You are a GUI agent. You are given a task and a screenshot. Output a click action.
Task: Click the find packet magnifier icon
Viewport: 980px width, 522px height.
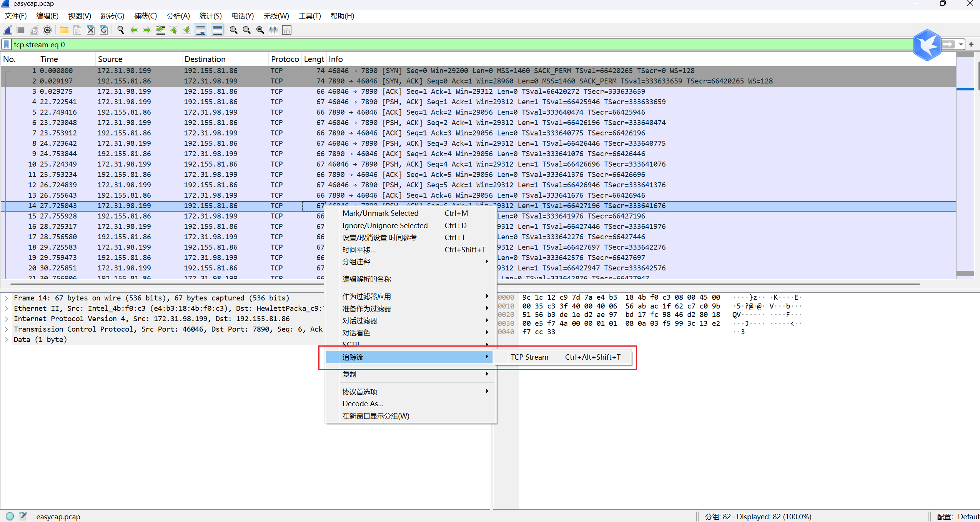pos(120,30)
